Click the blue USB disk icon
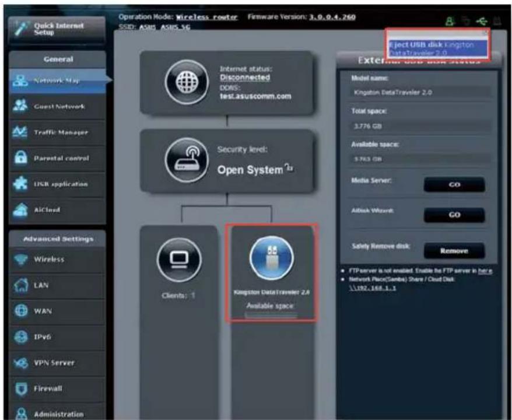This screenshot has height=420, width=512. [272, 258]
